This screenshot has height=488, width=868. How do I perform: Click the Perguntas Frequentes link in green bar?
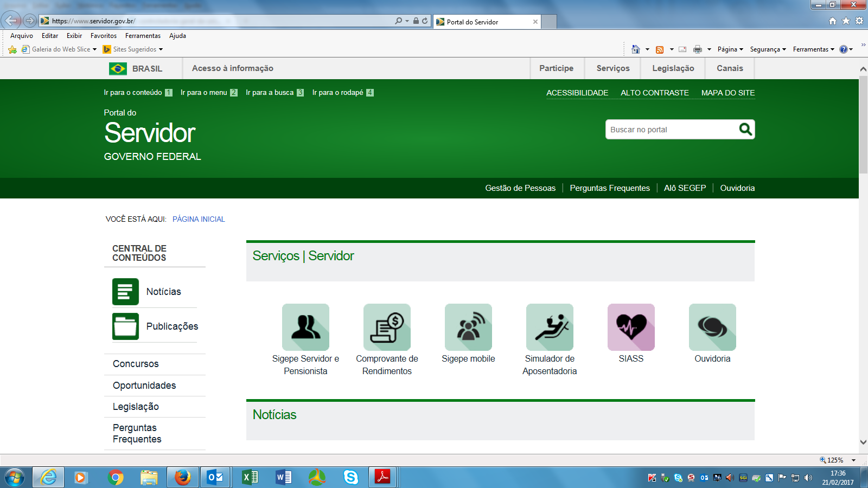609,188
